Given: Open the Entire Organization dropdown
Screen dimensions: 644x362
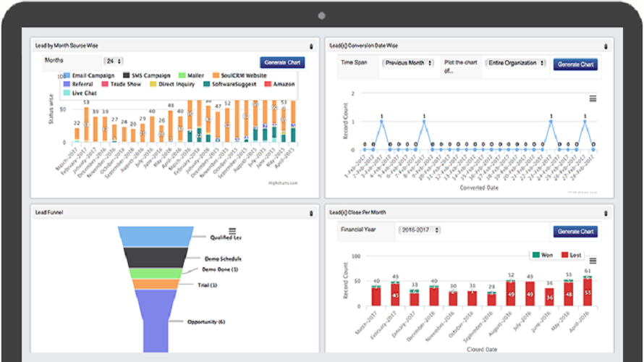Looking at the screenshot, I should point(516,63).
